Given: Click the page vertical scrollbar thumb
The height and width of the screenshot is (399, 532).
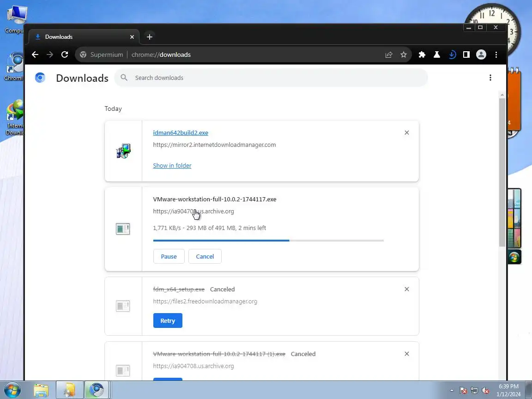Looking at the screenshot, I should pos(502,173).
